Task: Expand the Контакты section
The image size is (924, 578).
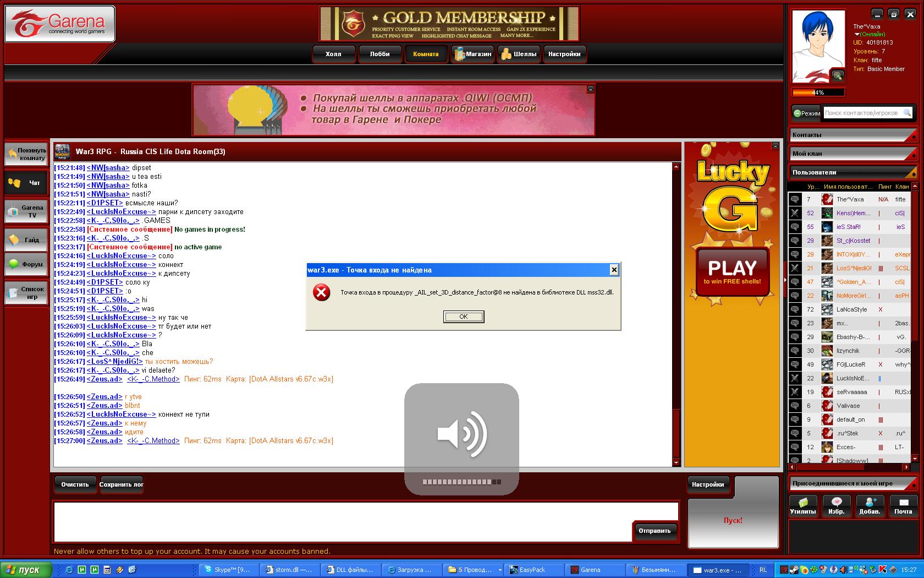Action: click(853, 135)
